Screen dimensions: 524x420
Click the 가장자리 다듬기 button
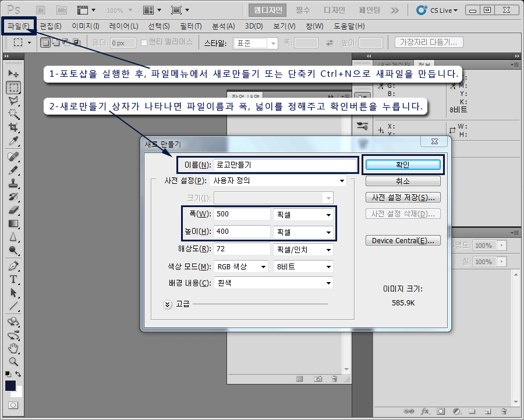(429, 42)
